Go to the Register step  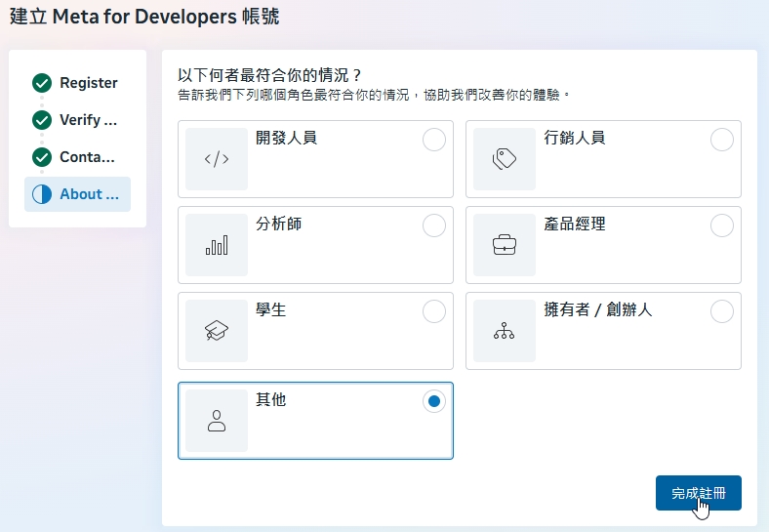(x=77, y=83)
